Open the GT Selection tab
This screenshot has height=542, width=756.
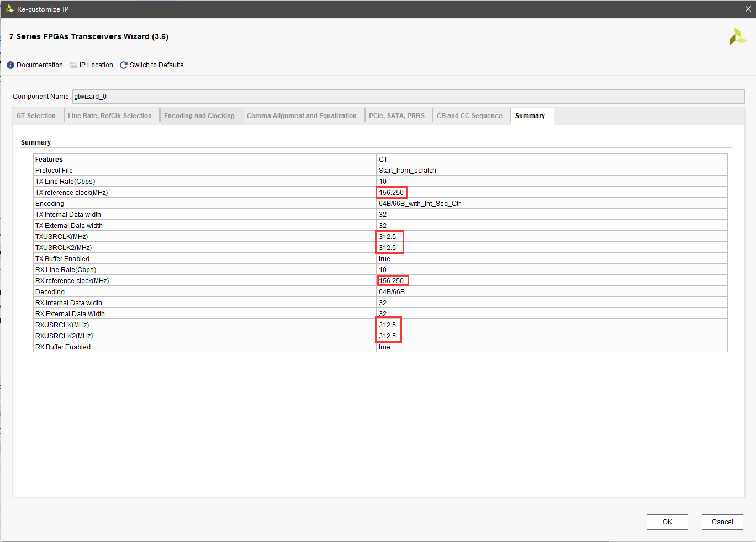click(36, 116)
